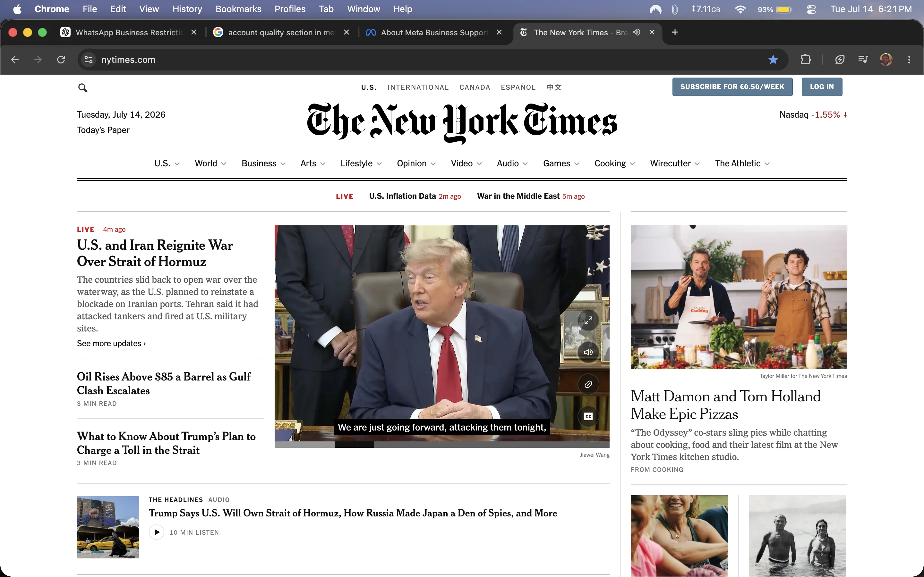The width and height of the screenshot is (924, 577).
Task: Mute the New York Times tab audio
Action: click(636, 32)
